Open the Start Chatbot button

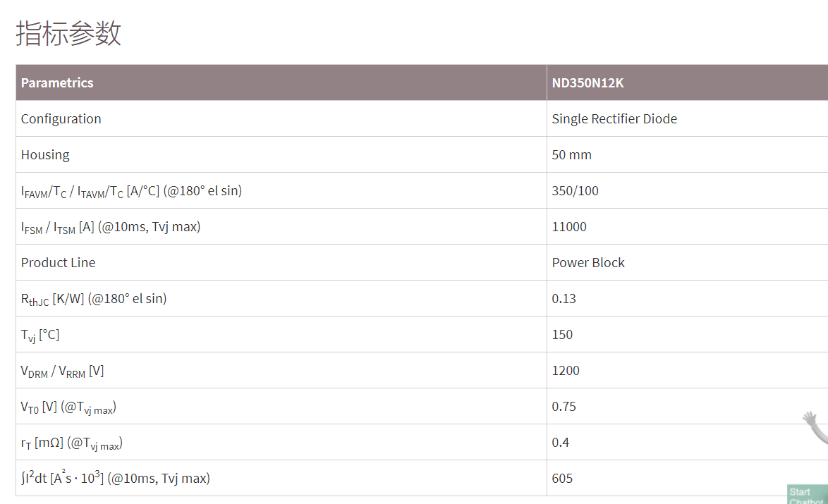(x=808, y=495)
